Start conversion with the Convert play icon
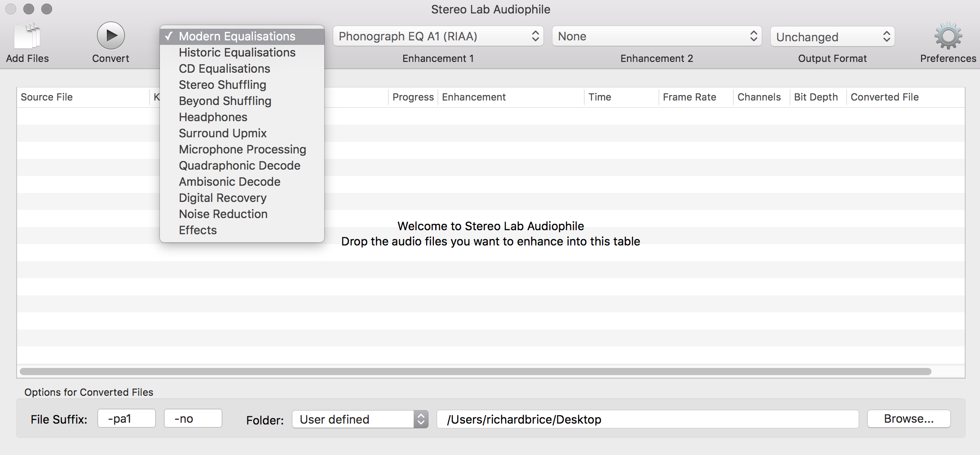The width and height of the screenshot is (980, 455). pos(110,35)
